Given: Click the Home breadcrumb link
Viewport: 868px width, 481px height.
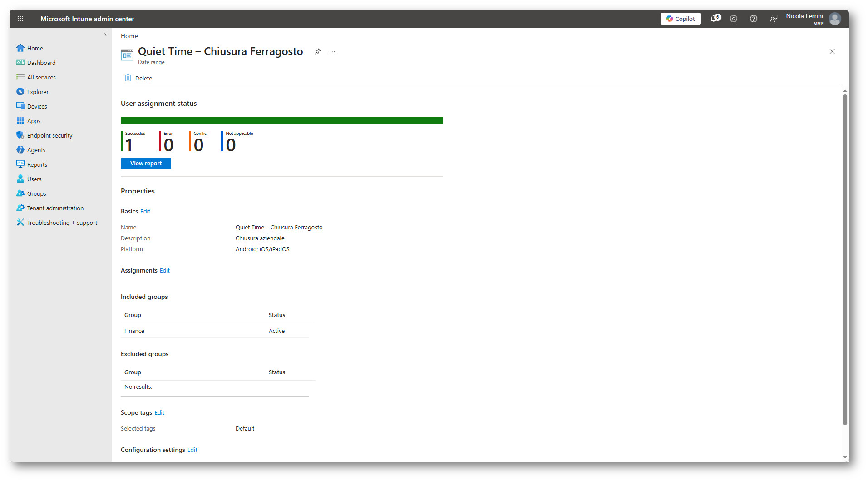Looking at the screenshot, I should point(129,36).
